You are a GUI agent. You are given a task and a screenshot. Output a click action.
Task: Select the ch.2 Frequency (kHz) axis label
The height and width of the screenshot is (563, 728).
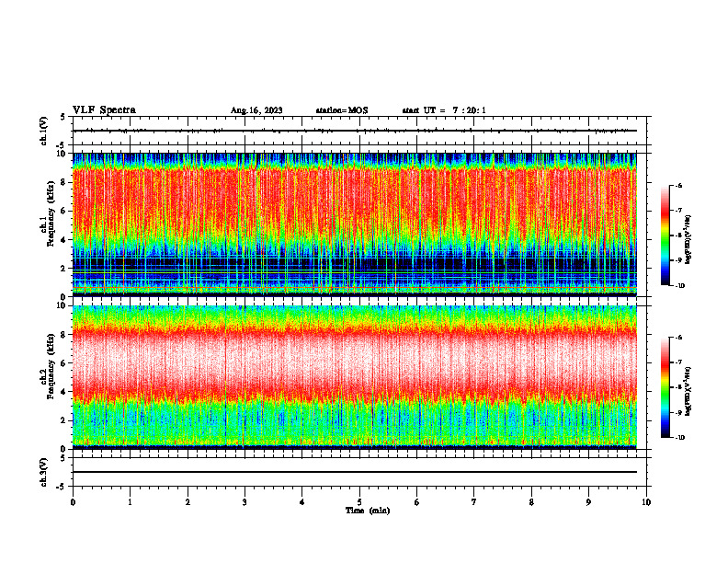[48, 365]
